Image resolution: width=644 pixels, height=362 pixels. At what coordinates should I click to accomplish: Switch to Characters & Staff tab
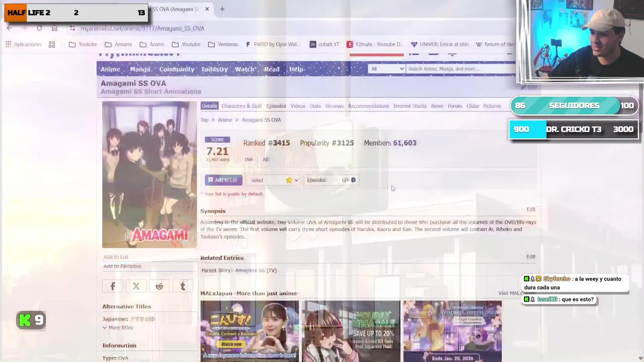tap(242, 106)
